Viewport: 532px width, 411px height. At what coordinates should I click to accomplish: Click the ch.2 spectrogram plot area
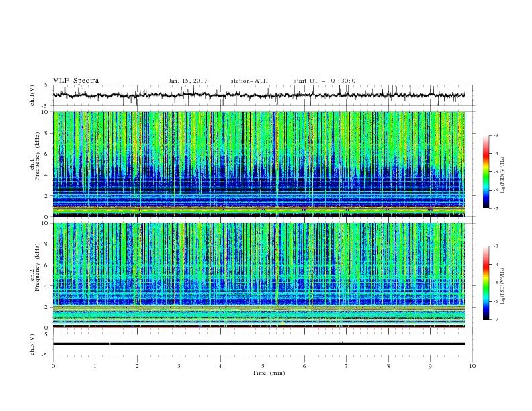pos(259,275)
